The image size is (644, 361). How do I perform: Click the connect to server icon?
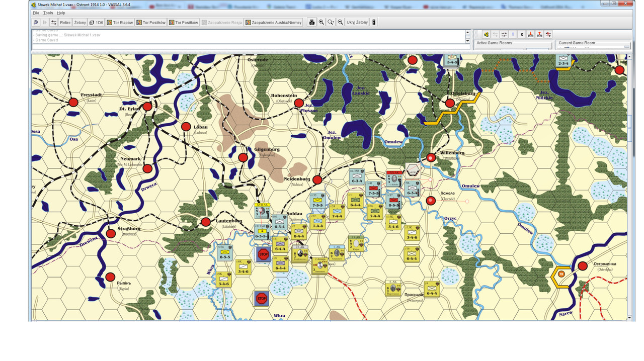pos(486,35)
